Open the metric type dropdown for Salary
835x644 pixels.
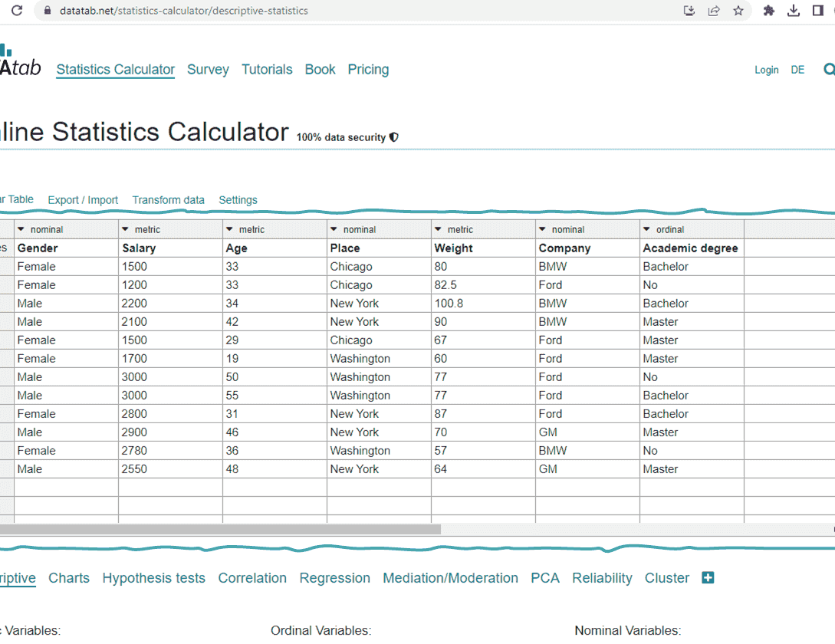pyautogui.click(x=125, y=228)
